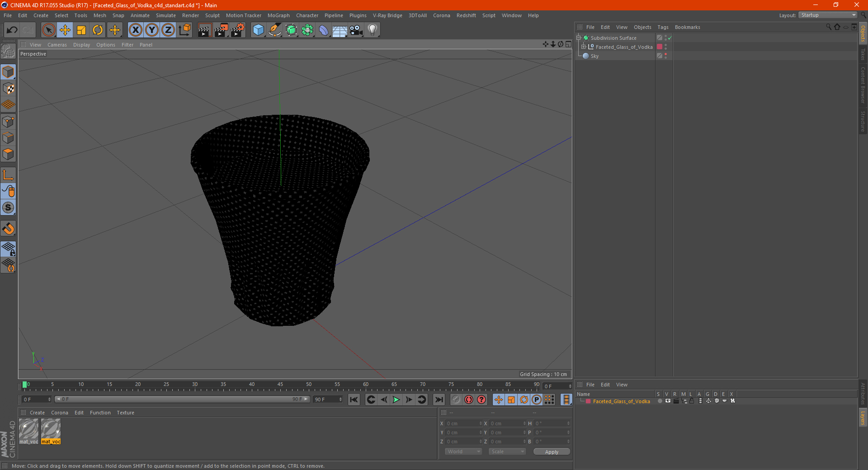The width and height of the screenshot is (868, 470).
Task: Open the Scale mode dropdown
Action: pos(507,451)
